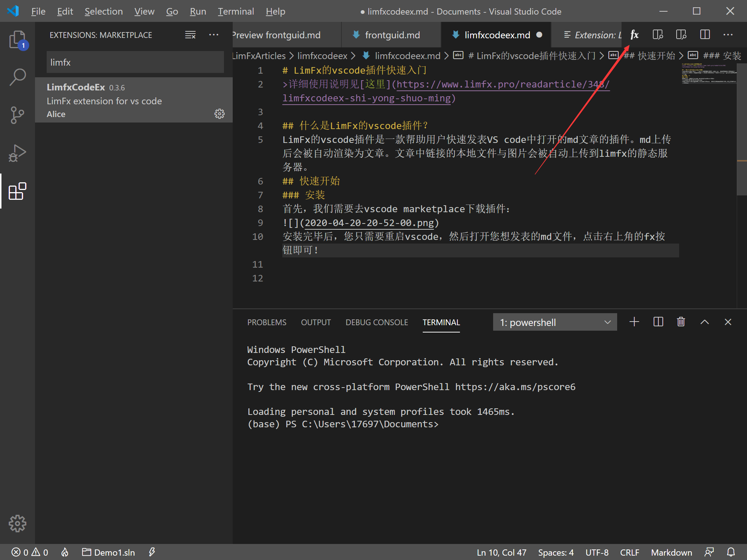This screenshot has width=747, height=560.
Task: Open Run and Debug view icon
Action: 17,153
